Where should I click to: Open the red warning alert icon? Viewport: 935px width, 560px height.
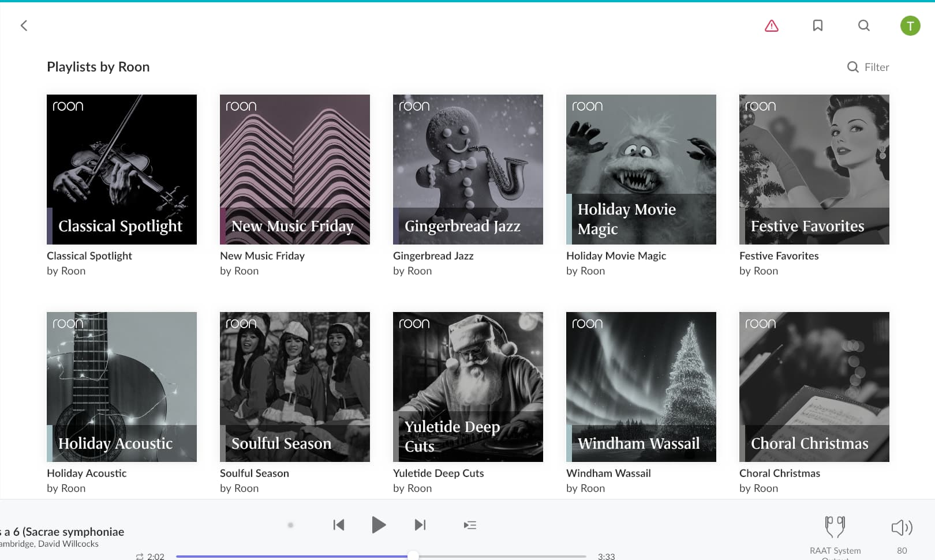(772, 25)
